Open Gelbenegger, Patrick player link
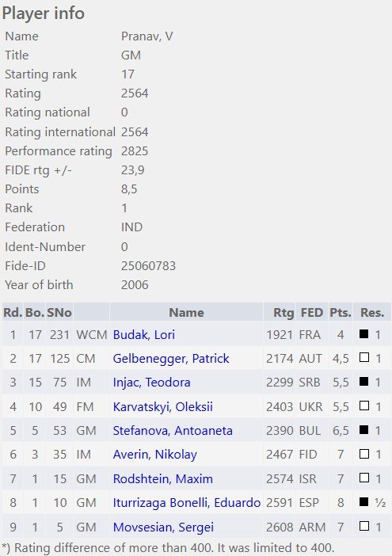Viewport: 392px width, 556px height. pos(171,359)
